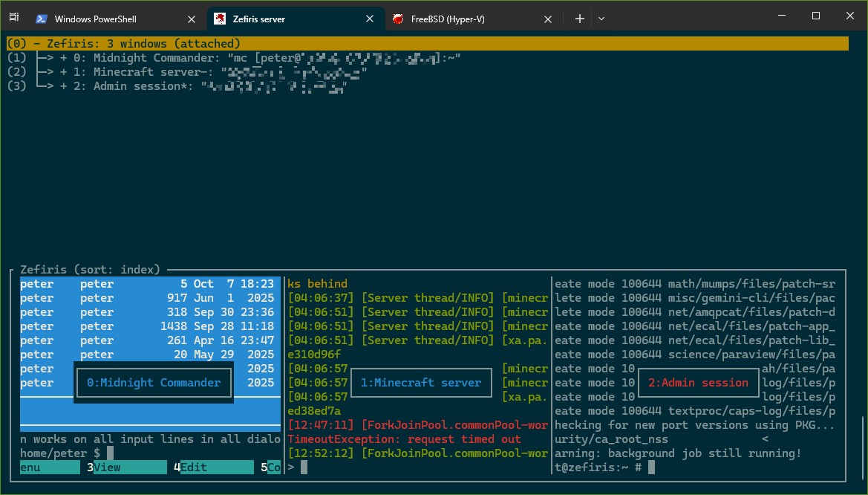The width and height of the screenshot is (868, 495).
Task: Select window 0: Midnight Commander row
Action: tap(234, 58)
